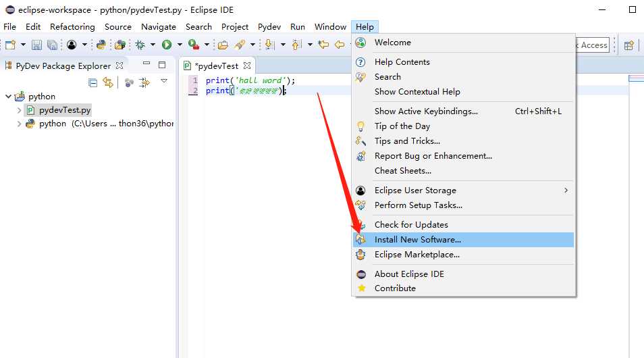Open the dropdown beside the user account icon
Screen dimensions: 644x358
[84, 45]
